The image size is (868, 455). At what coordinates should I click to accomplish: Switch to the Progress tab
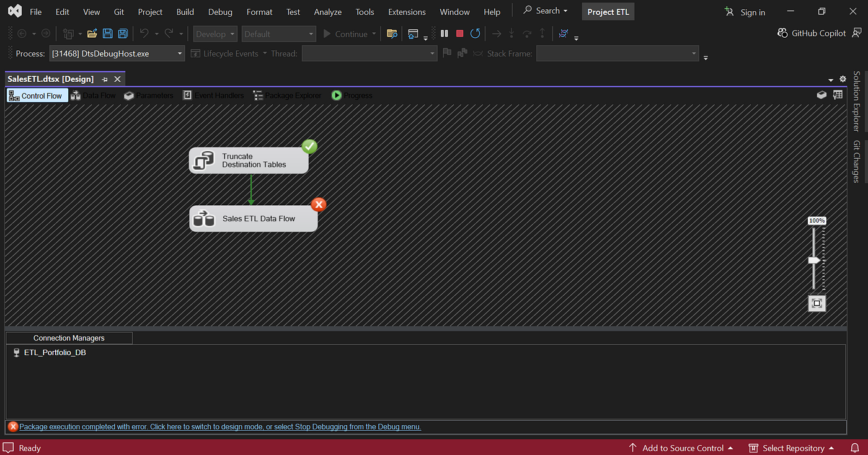(352, 95)
